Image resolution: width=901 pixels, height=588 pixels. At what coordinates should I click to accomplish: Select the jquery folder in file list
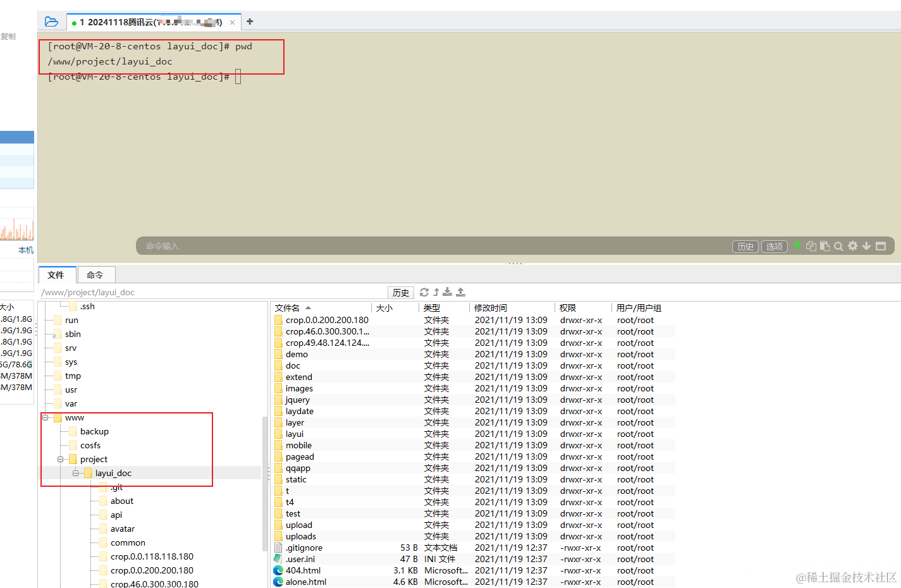[297, 400]
